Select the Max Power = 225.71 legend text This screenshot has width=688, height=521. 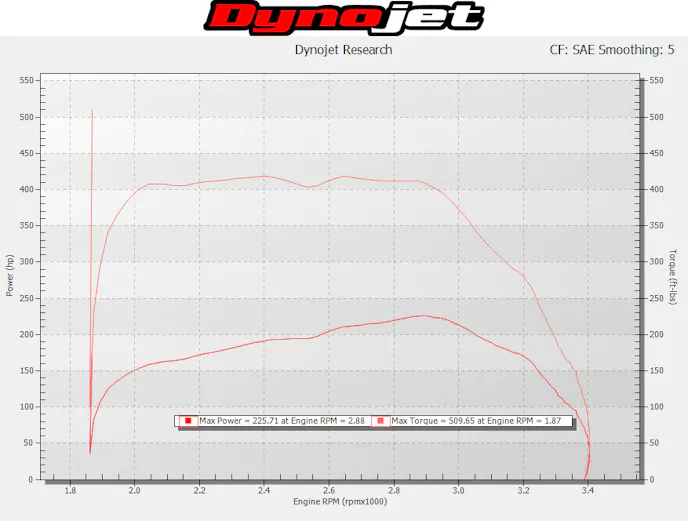coord(282,422)
